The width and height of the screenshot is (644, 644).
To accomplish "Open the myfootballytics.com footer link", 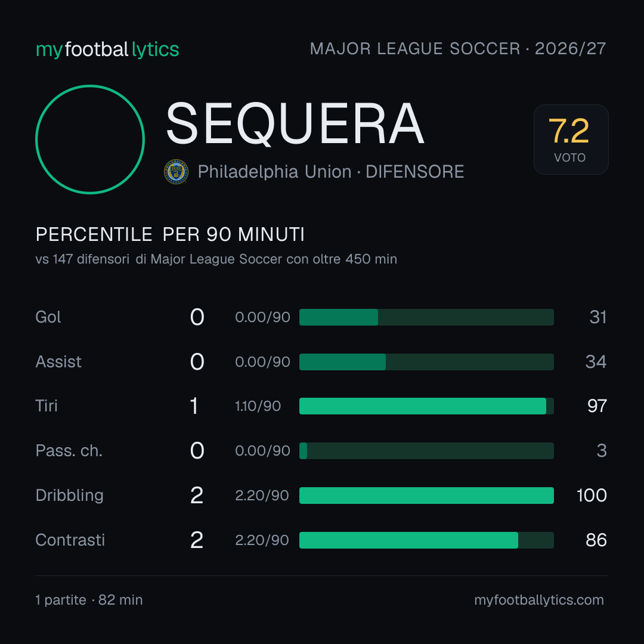I will pyautogui.click(x=539, y=600).
